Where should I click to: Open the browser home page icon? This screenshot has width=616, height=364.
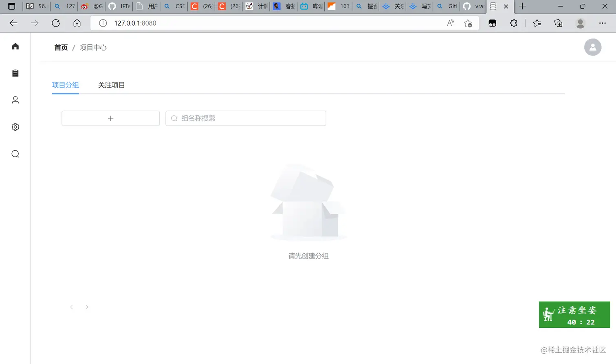point(77,23)
